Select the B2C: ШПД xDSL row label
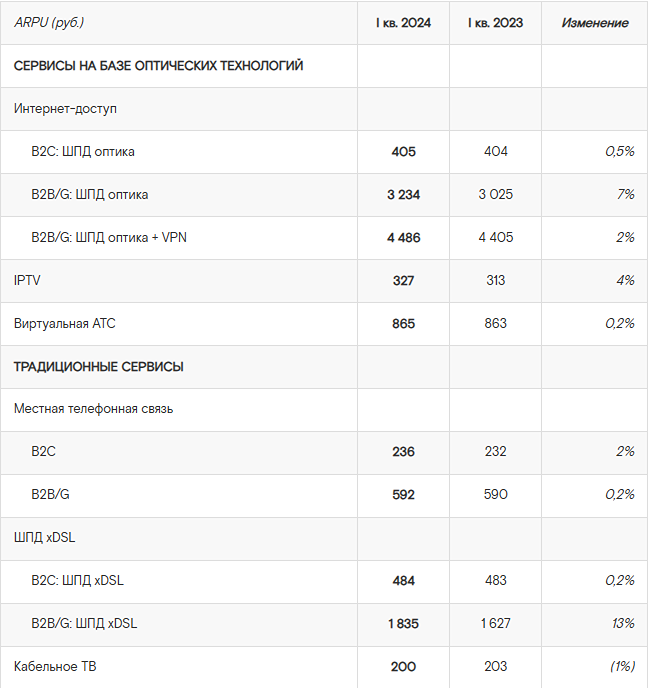652x688 pixels. [77, 580]
